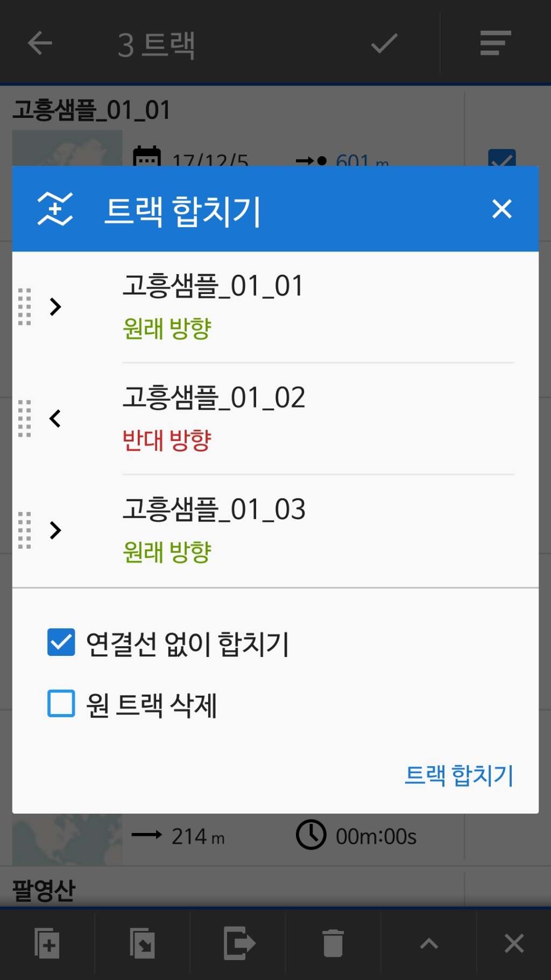Tap the select-all checkmark in top bar
551x980 pixels.
384,43
